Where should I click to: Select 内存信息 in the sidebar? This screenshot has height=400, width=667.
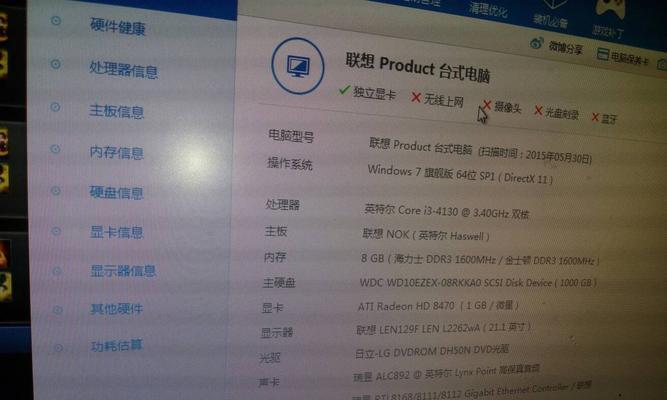[x=116, y=152]
